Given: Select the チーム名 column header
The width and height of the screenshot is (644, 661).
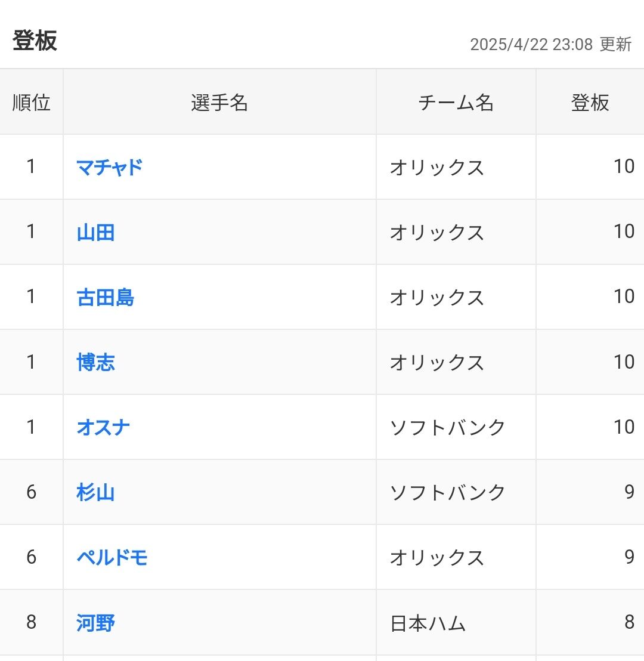Looking at the screenshot, I should tap(456, 103).
